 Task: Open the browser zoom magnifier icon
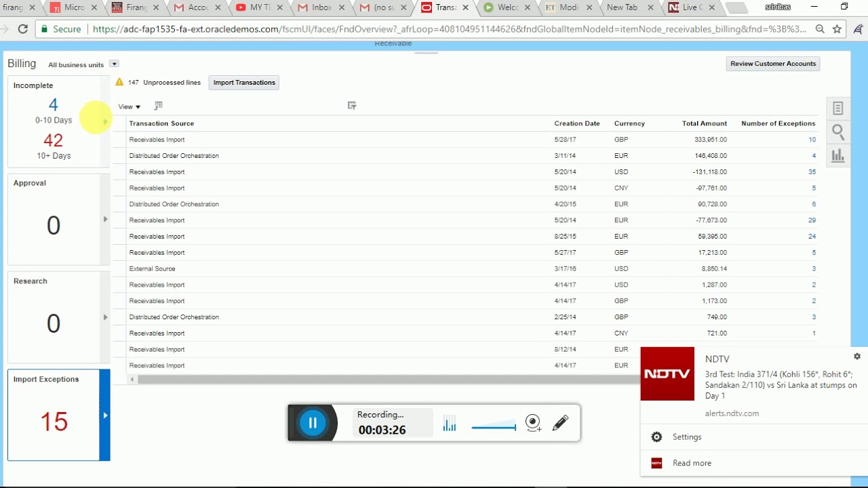[x=820, y=29]
